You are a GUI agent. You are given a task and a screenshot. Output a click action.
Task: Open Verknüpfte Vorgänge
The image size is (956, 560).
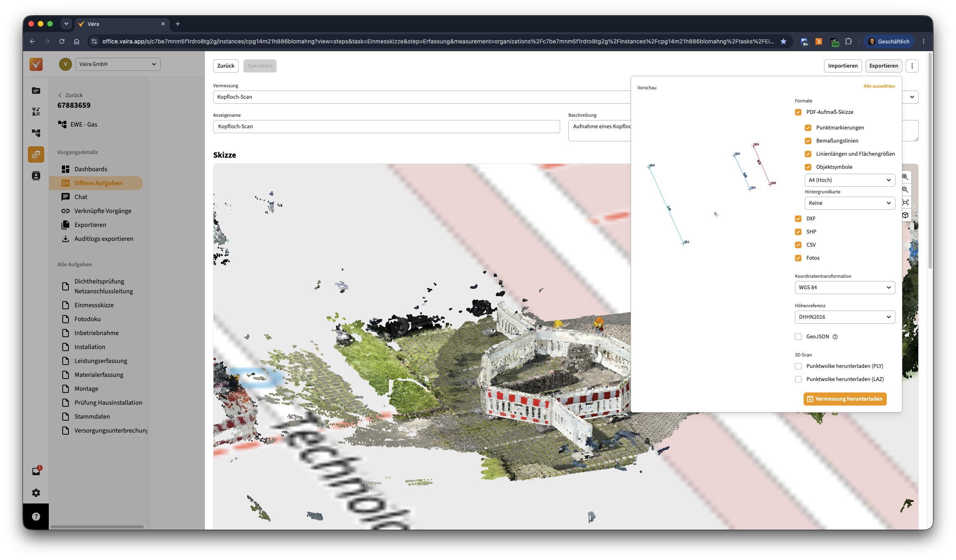point(96,211)
